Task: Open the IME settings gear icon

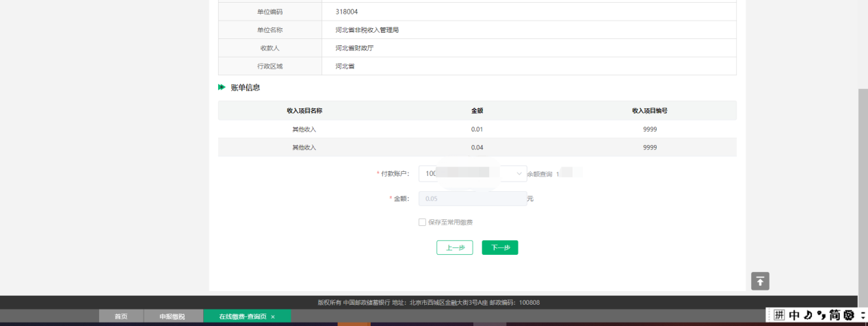Action: (850, 315)
